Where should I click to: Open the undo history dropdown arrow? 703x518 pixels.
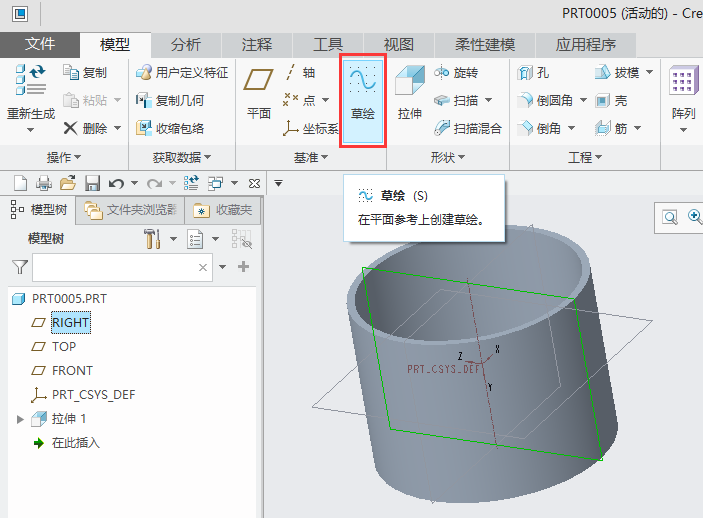134,183
